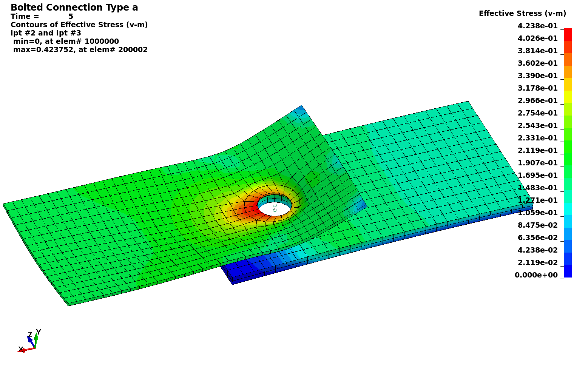Select the yellow band in the stress legend

568,97
